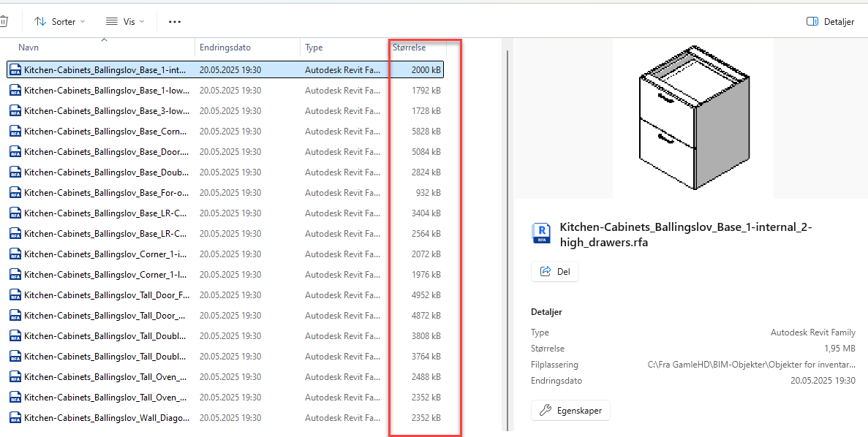
Task: Click RFA icon of Base_LR-C file sized 2564 kB
Action: [x=15, y=233]
